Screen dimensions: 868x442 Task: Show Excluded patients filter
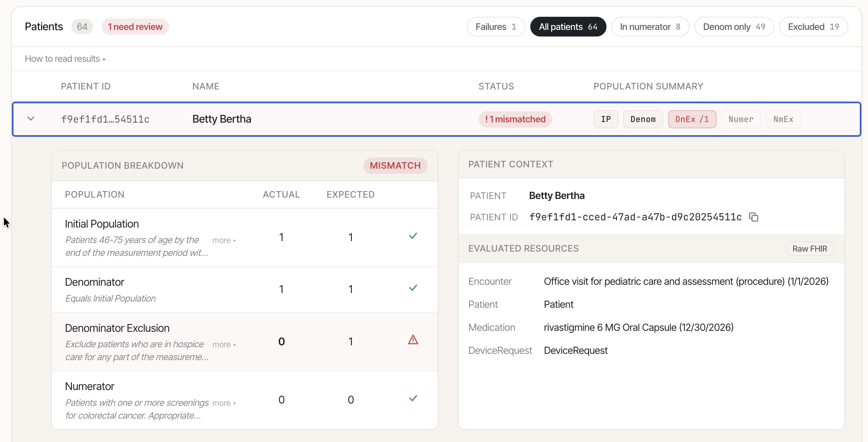pyautogui.click(x=813, y=27)
